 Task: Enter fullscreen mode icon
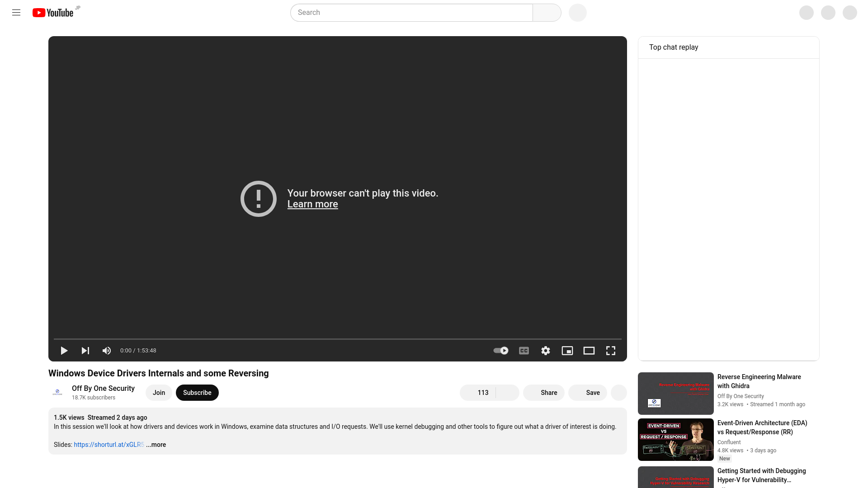click(x=611, y=350)
